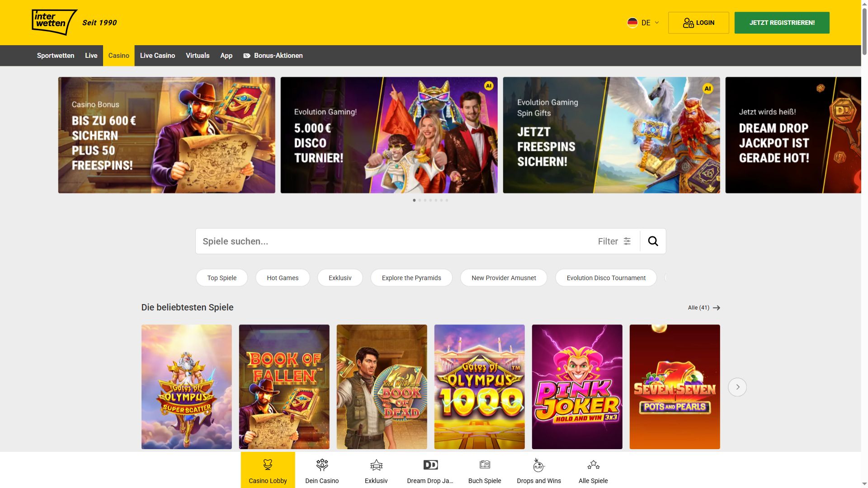Open the Live Casino tab
The image size is (868, 488).
(x=157, y=56)
